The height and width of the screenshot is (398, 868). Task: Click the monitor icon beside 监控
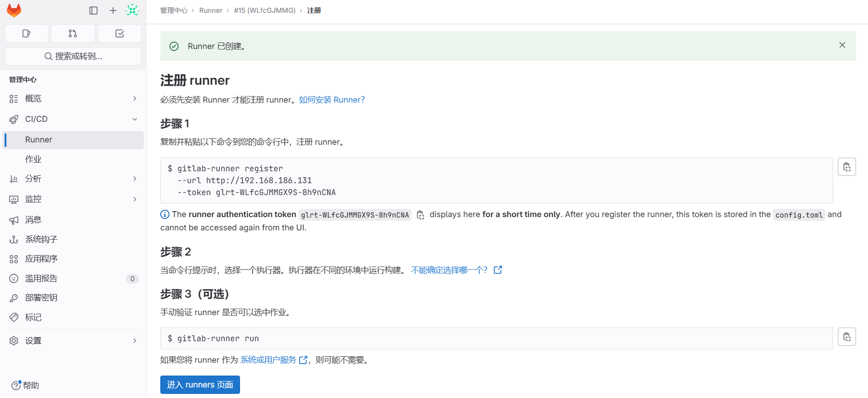click(14, 200)
